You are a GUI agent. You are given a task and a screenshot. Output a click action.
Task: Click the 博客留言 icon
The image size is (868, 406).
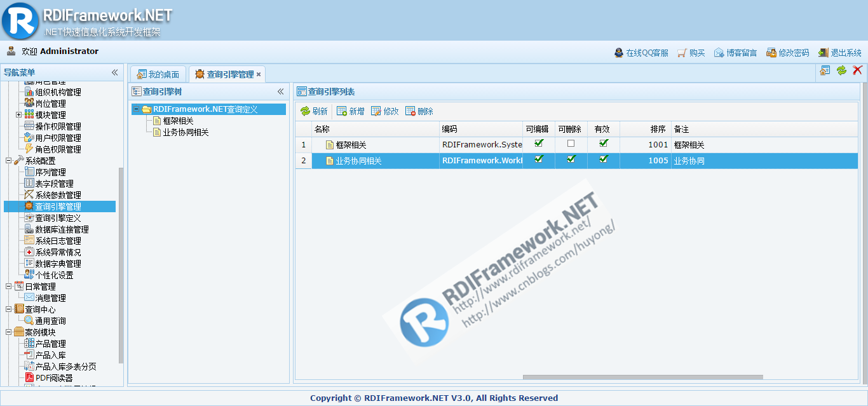[719, 53]
